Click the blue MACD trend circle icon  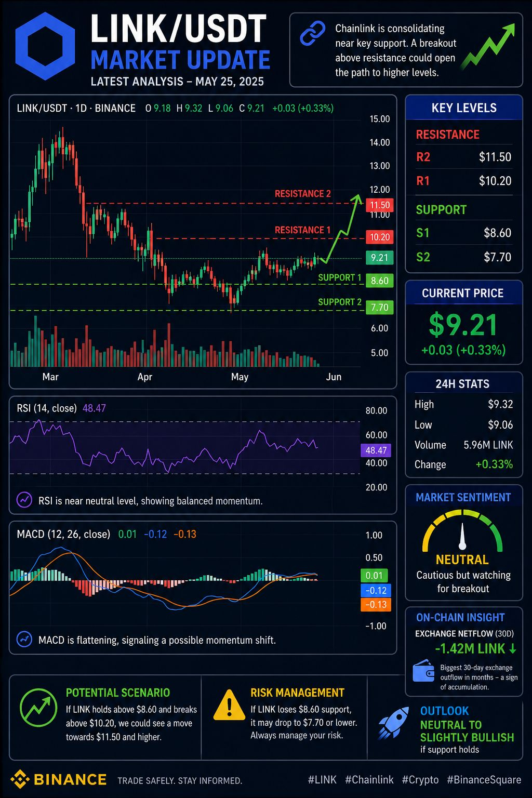[x=24, y=639]
